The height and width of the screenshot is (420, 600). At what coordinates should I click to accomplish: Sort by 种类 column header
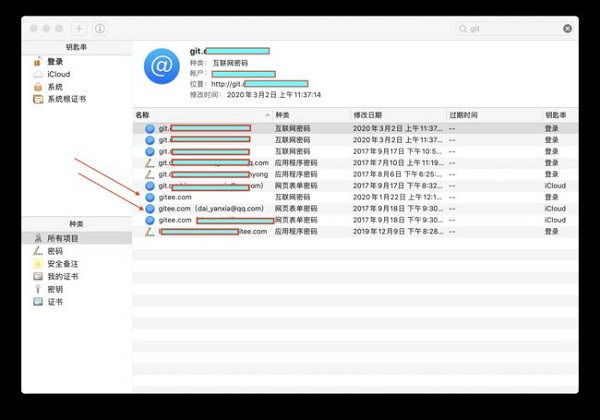(x=310, y=115)
